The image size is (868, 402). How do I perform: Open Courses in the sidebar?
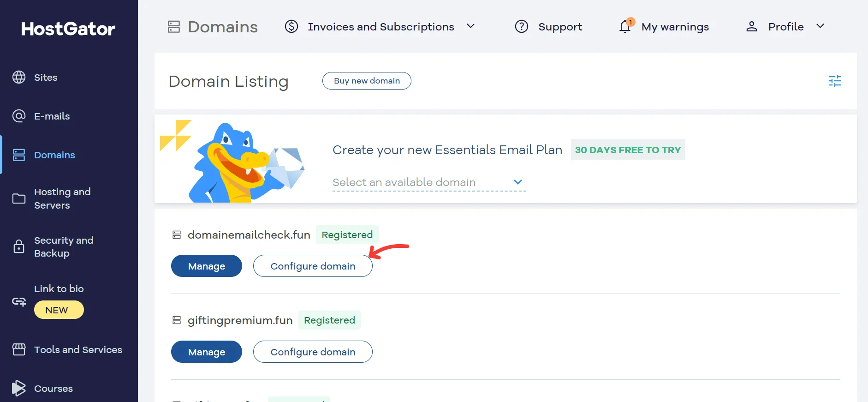54,389
